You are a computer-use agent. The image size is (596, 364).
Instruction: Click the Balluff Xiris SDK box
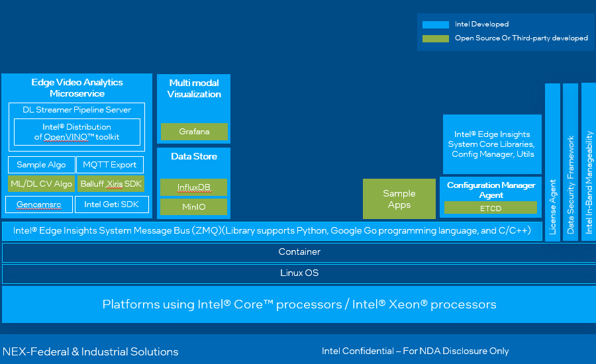110,184
